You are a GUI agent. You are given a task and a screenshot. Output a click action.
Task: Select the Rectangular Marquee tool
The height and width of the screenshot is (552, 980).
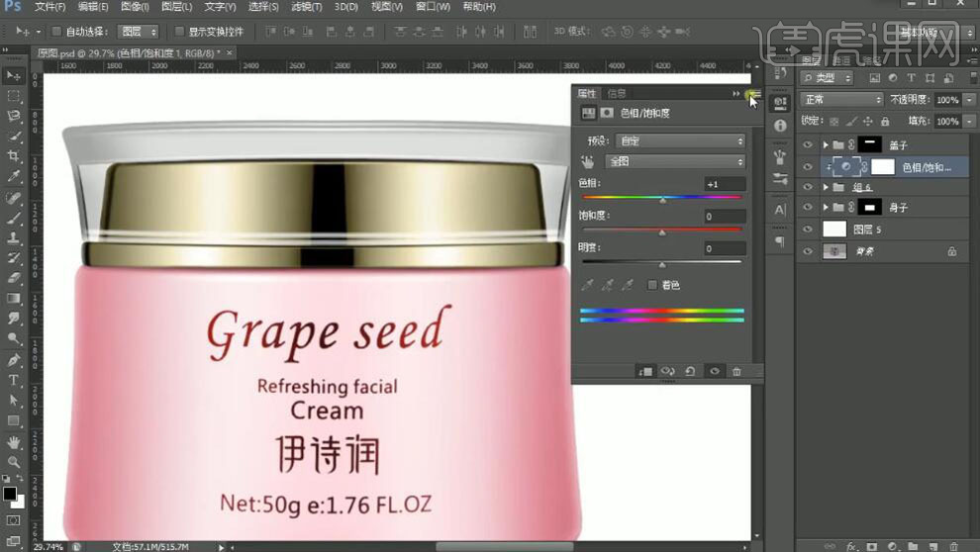pos(13,96)
